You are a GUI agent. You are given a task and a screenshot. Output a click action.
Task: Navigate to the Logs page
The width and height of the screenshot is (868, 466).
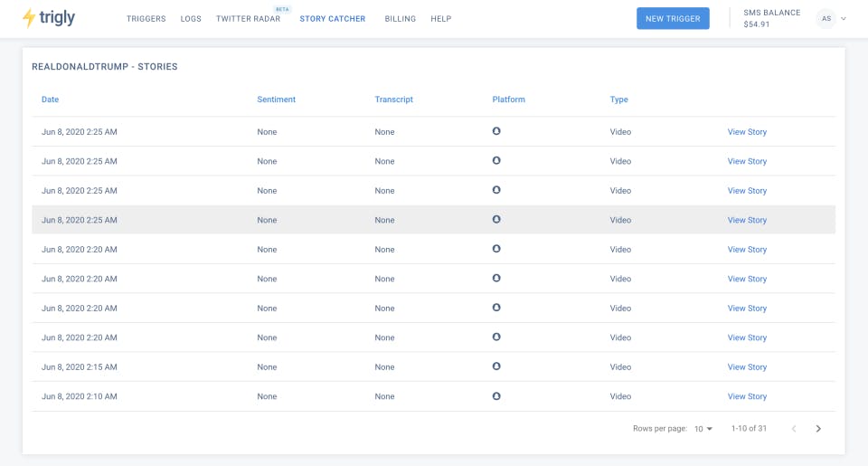(191, 19)
